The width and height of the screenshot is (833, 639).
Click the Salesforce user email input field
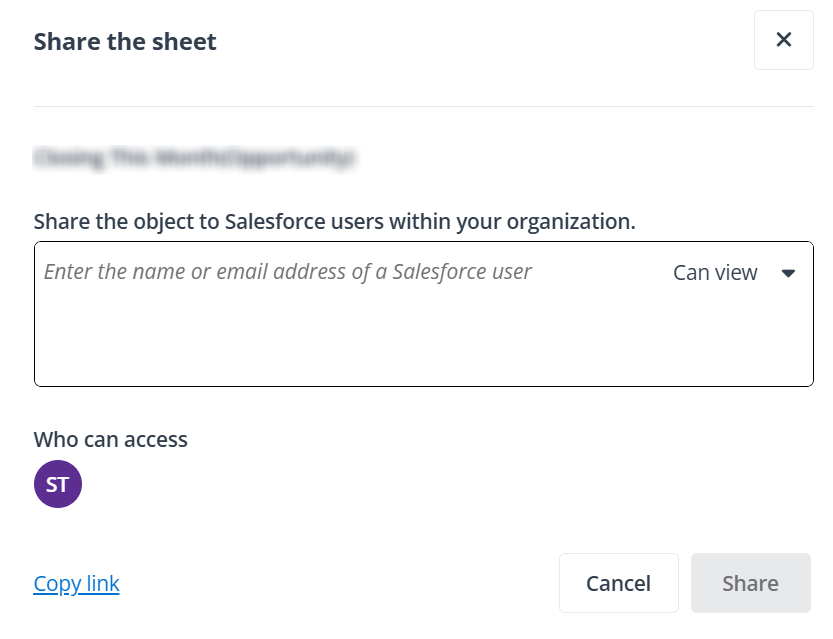tap(300, 272)
